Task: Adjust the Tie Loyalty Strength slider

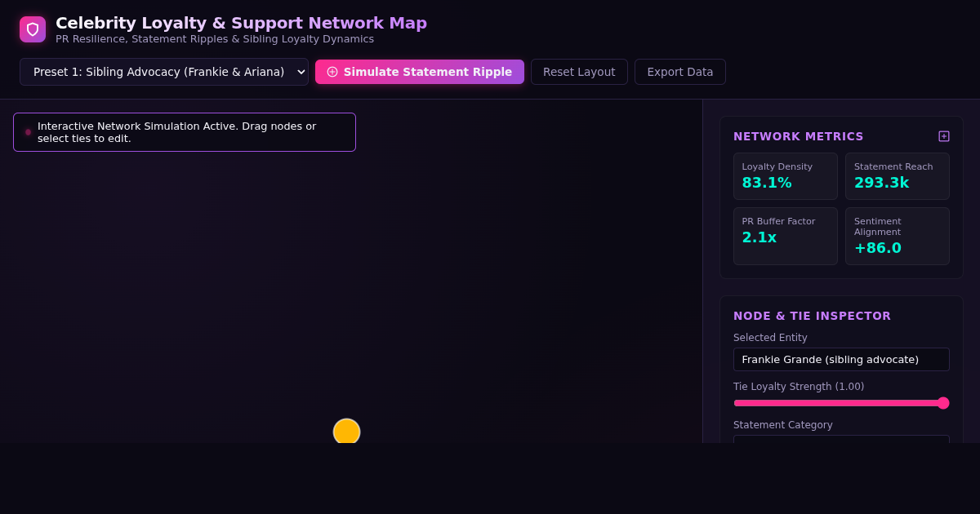Action: click(x=841, y=403)
